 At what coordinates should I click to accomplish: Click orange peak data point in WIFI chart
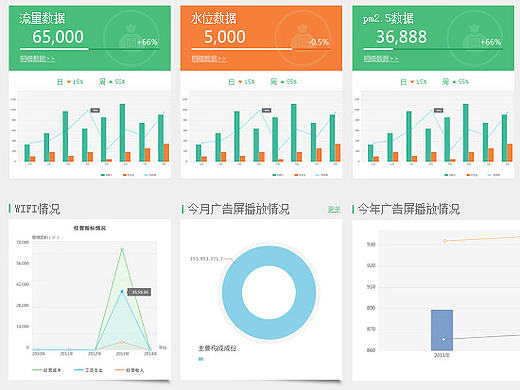pyautogui.click(x=122, y=342)
